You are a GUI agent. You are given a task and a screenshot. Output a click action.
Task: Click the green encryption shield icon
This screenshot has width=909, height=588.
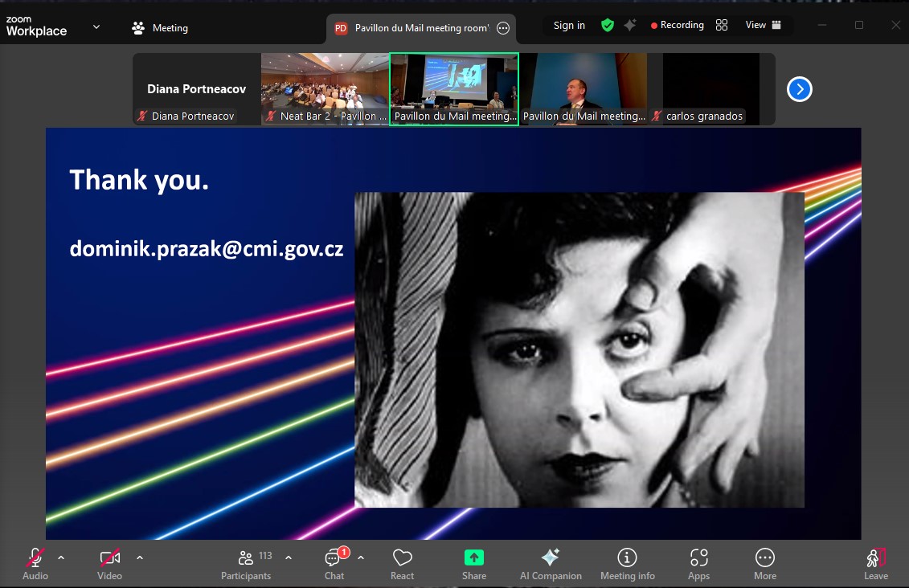point(608,26)
